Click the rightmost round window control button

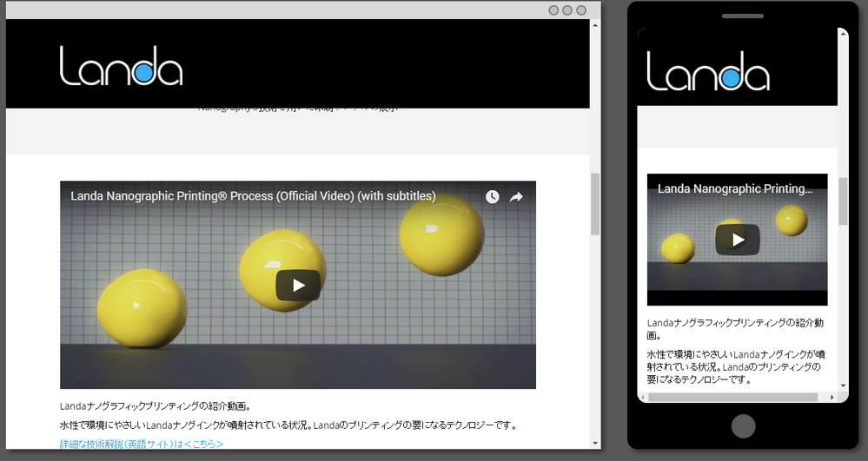[x=581, y=10]
